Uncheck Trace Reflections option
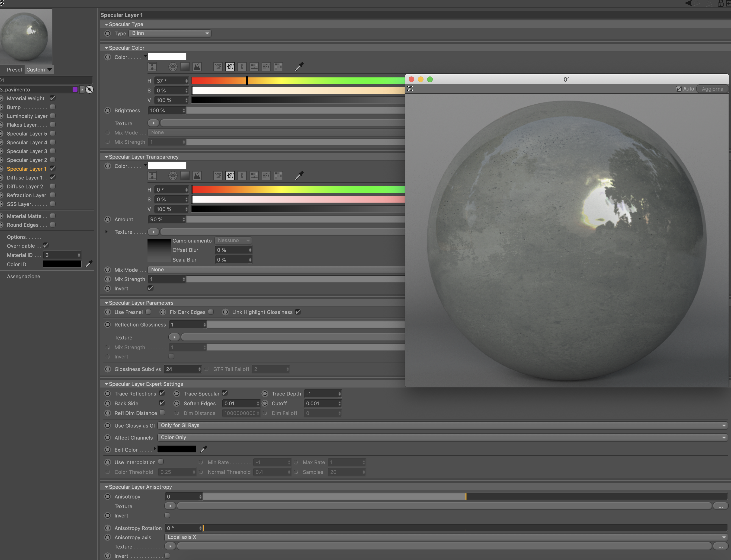 [162, 393]
